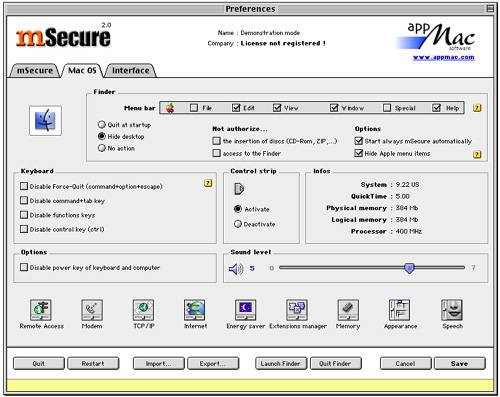Viewport: 500px width, 397px height.
Task: Select Quit at startup radio button
Action: tap(102, 125)
